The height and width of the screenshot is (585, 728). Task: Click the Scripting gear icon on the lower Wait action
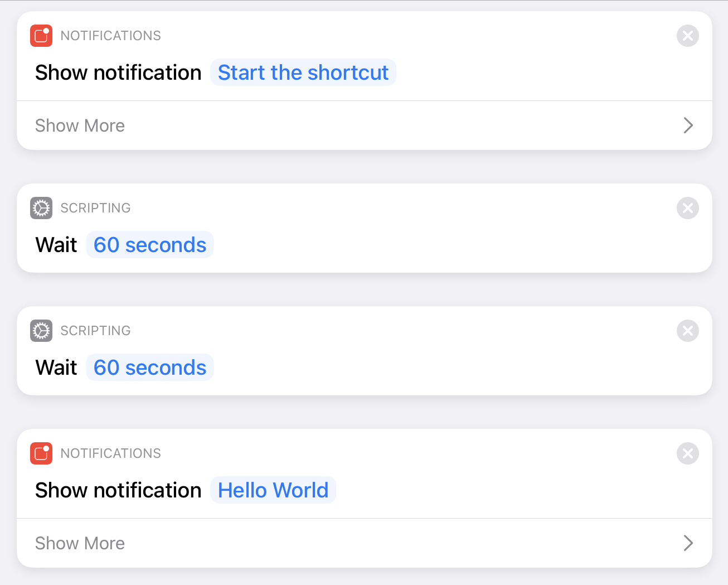[x=41, y=331]
